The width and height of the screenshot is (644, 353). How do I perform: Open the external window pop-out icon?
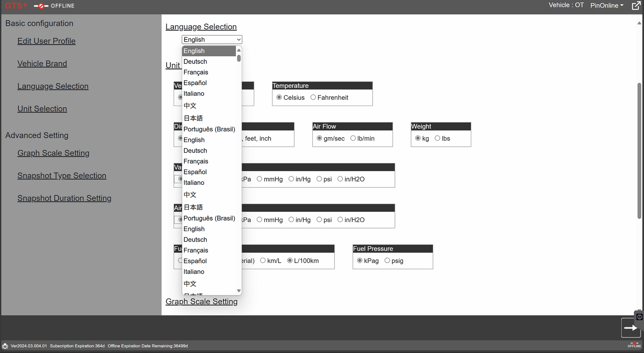(x=636, y=6)
